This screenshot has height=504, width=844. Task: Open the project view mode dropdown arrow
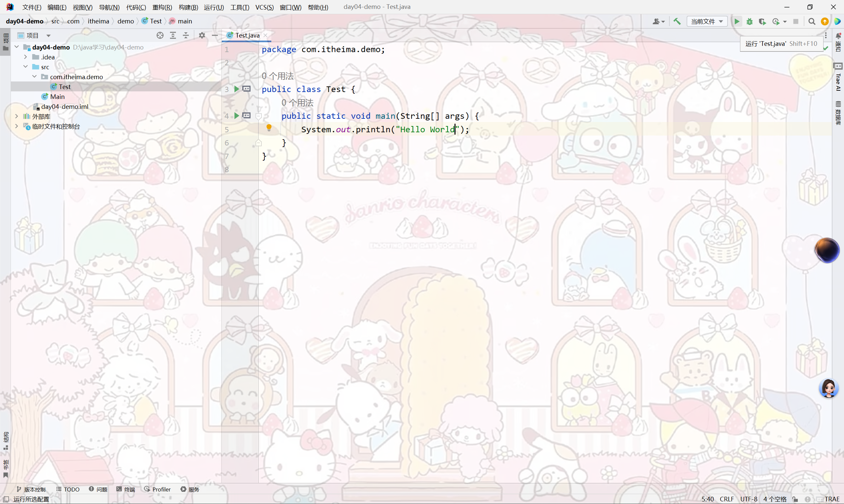click(x=49, y=36)
